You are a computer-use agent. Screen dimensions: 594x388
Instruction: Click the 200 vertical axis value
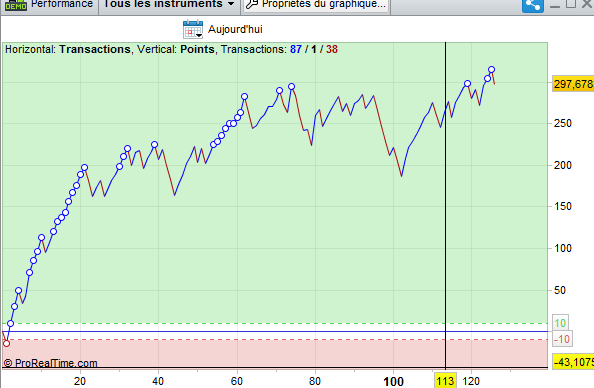[x=563, y=165]
